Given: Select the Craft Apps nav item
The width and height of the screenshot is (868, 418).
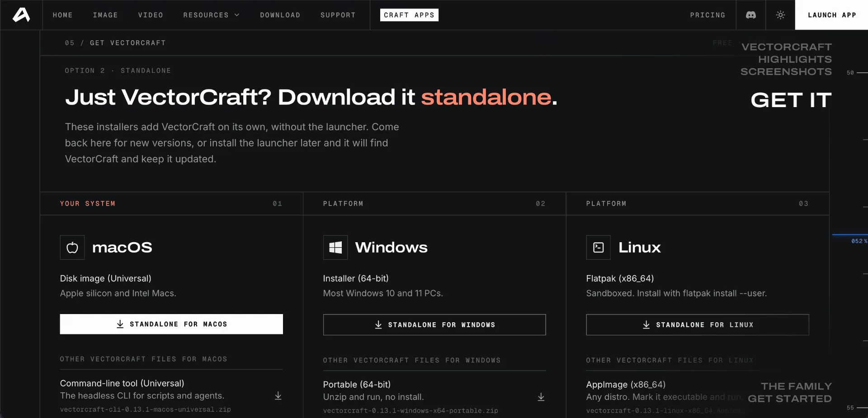Looking at the screenshot, I should [x=409, y=15].
